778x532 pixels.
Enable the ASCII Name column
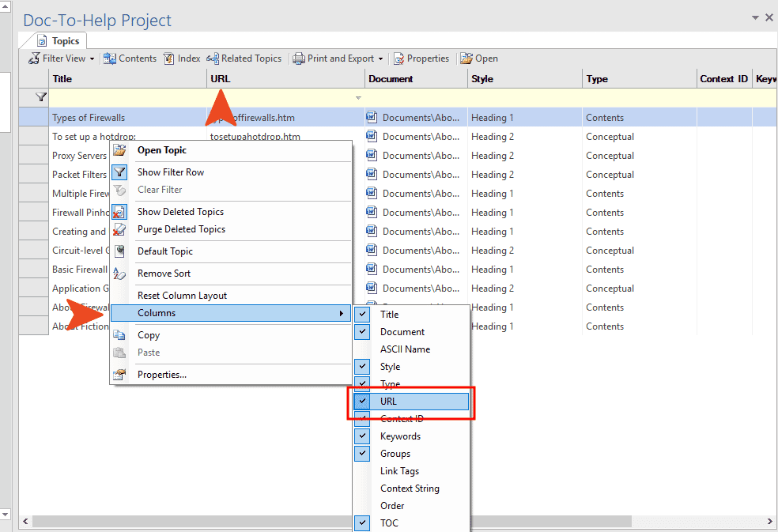405,349
